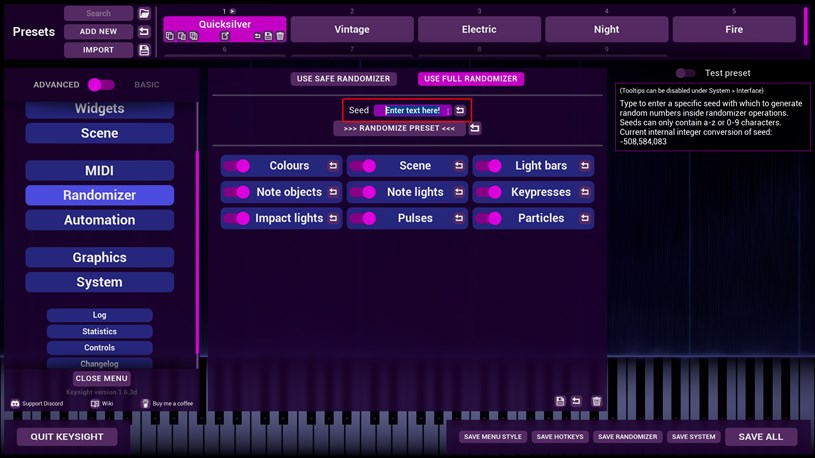
Task: Toggle the Keypresses randomizer switch
Action: pyautogui.click(x=489, y=192)
